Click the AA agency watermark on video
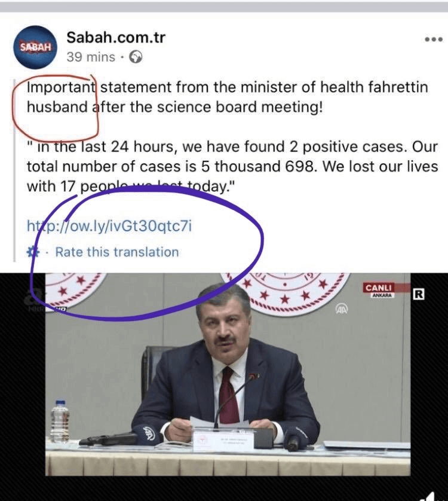Viewport: 448px width, 501px height. (341, 308)
